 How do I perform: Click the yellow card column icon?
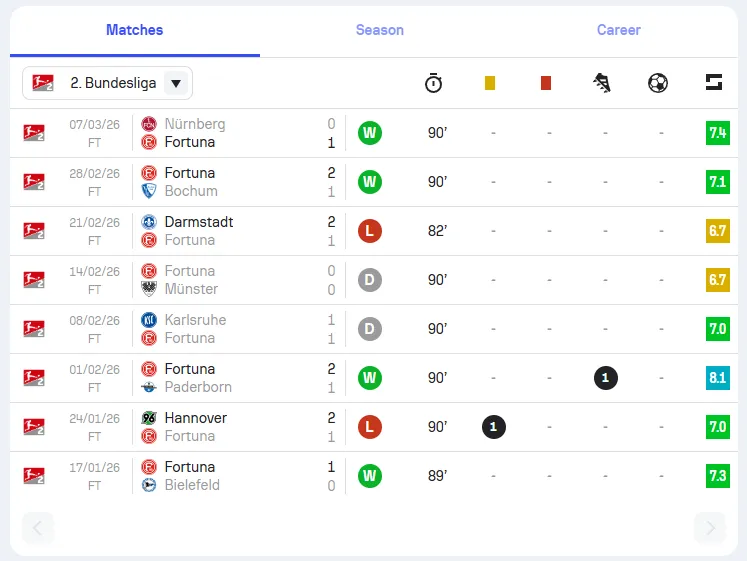[x=490, y=83]
